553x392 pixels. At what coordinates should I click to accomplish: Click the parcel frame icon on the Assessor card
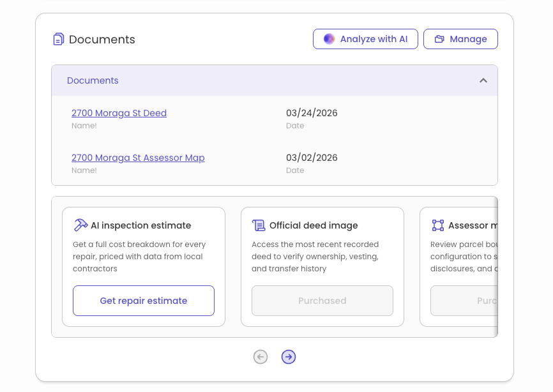pos(438,225)
